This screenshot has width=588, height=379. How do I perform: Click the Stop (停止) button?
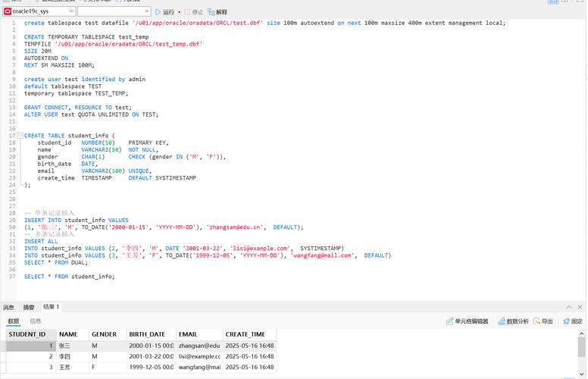[x=194, y=12]
